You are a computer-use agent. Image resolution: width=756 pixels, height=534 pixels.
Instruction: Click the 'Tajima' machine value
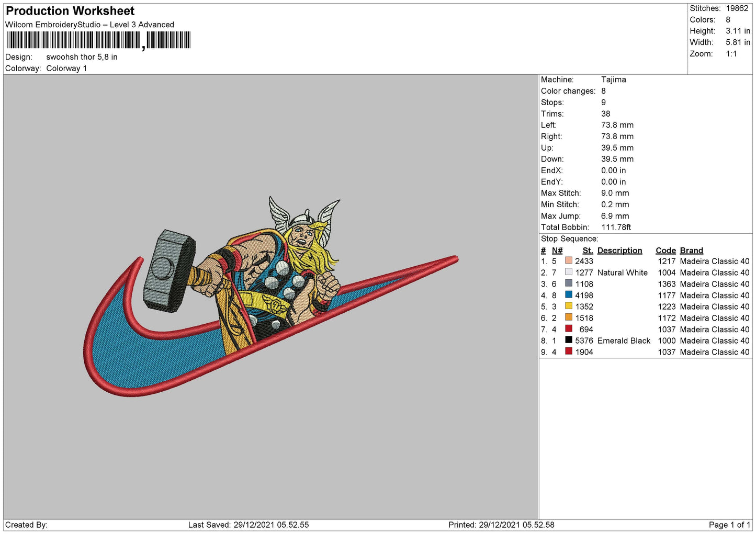click(x=613, y=79)
